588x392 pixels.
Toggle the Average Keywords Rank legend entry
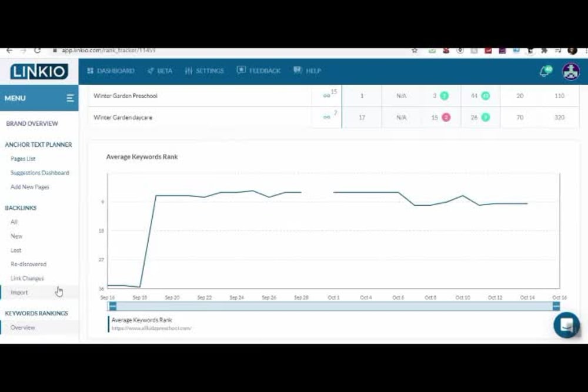pyautogui.click(x=141, y=320)
